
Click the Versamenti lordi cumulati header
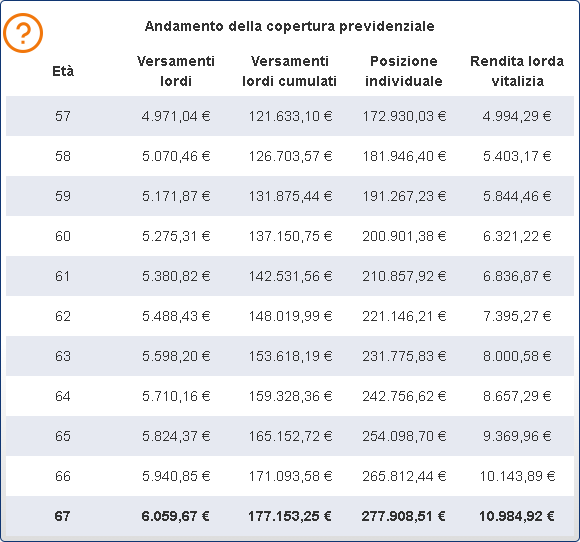coord(290,71)
